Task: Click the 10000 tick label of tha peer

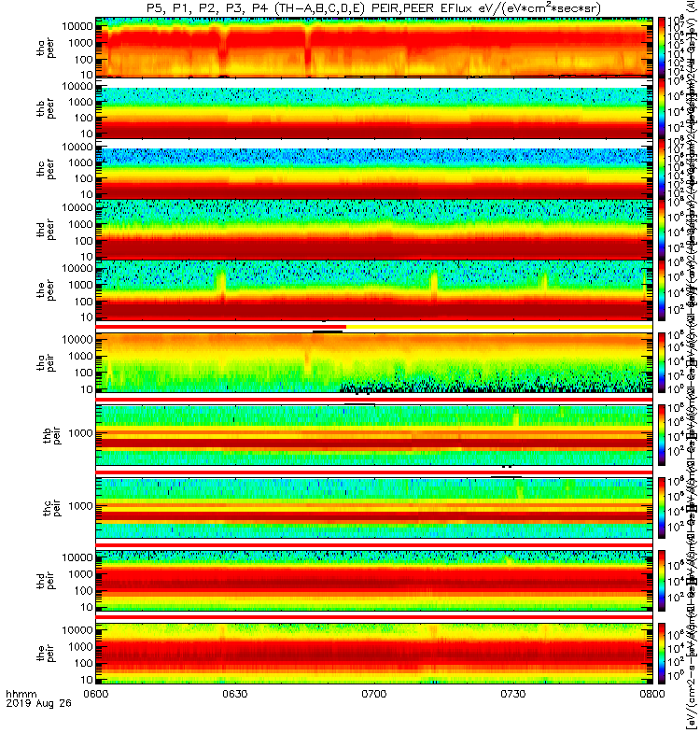Action: pyautogui.click(x=77, y=26)
